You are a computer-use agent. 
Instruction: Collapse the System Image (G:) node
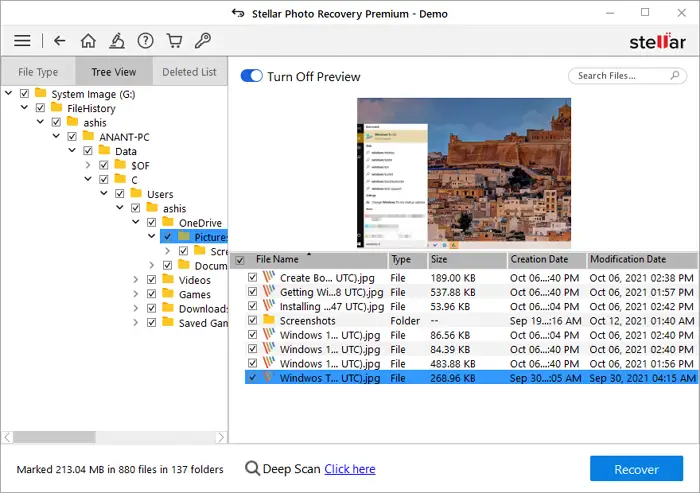pos(8,93)
